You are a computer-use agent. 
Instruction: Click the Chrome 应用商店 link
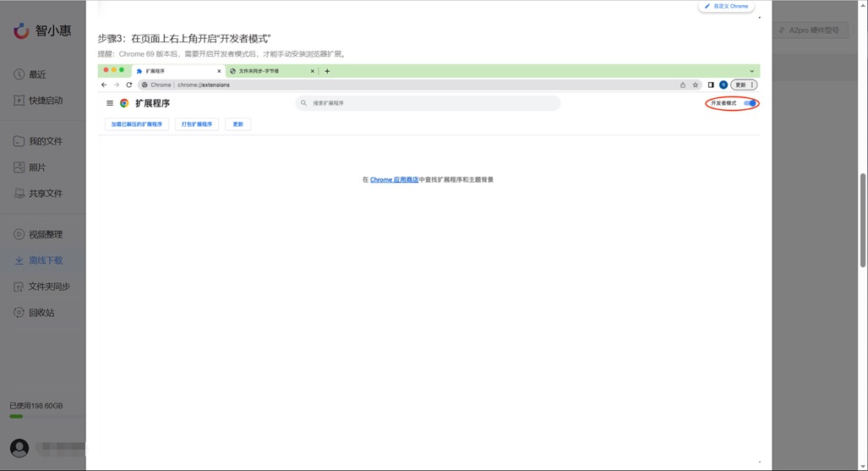[x=394, y=180]
